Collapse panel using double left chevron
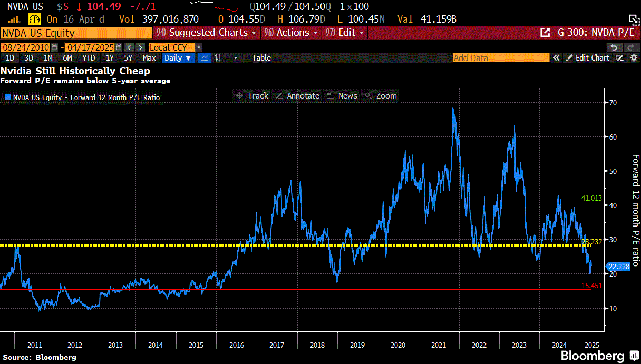This screenshot has height=364, width=641. coord(556,58)
